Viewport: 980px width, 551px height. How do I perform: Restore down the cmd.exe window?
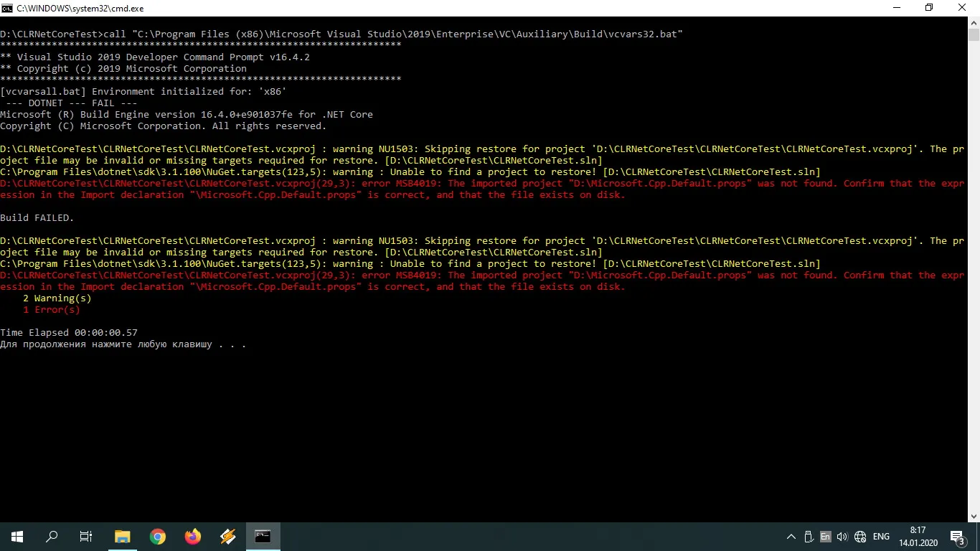point(929,8)
